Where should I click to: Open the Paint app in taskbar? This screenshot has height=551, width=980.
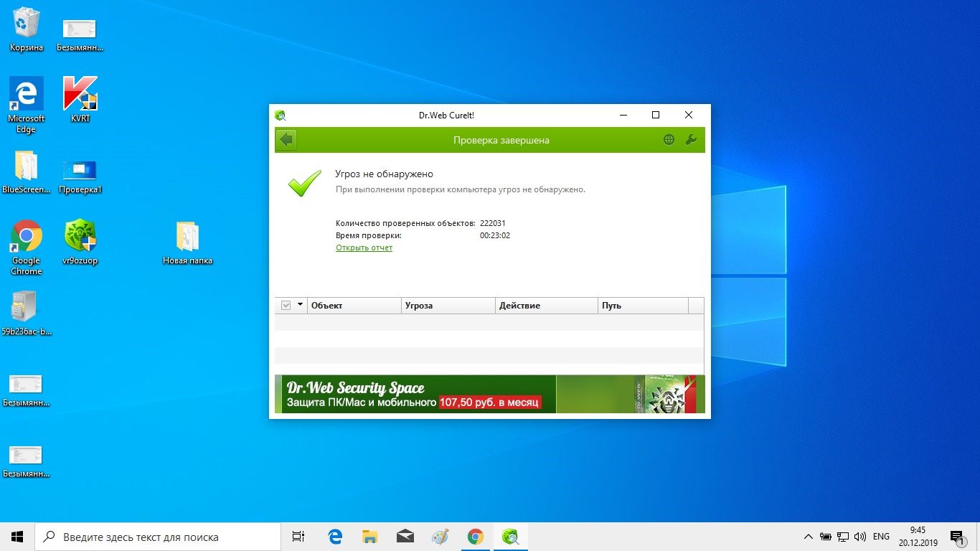pos(440,537)
